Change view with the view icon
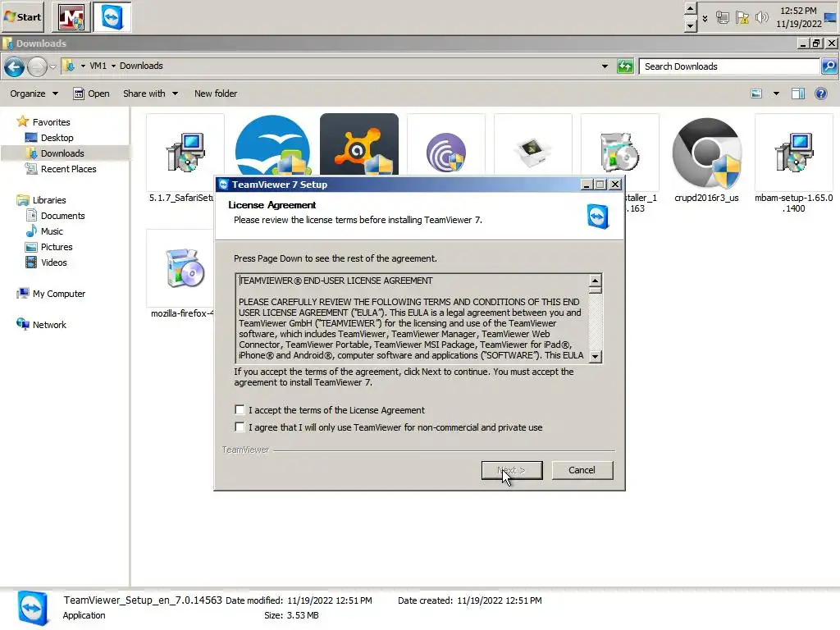The height and width of the screenshot is (630, 840). click(756, 94)
